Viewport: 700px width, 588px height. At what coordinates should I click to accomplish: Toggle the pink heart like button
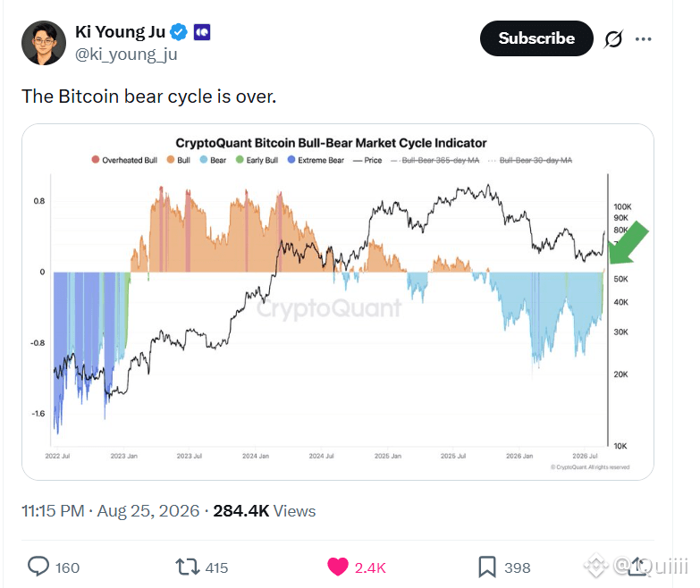pyautogui.click(x=338, y=567)
